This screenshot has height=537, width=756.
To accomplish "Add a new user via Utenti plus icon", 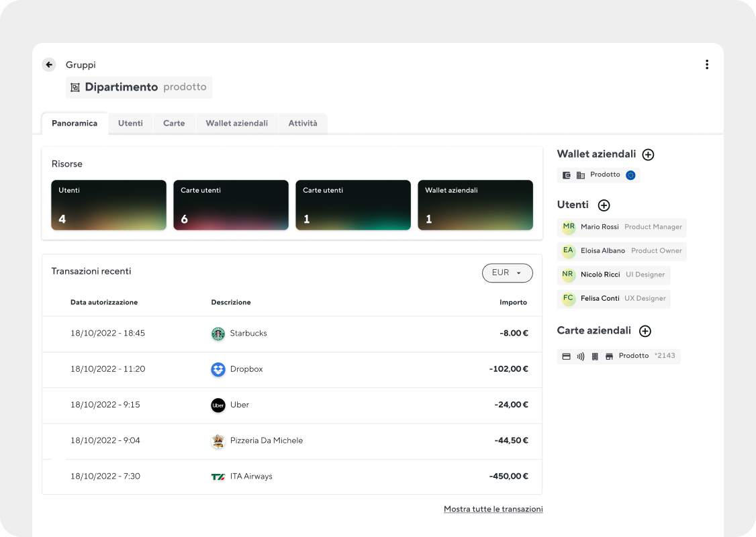I will pyautogui.click(x=604, y=205).
